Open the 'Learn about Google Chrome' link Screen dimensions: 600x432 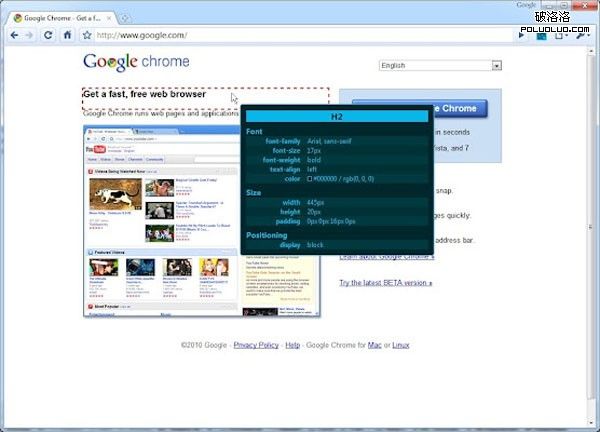tap(387, 257)
